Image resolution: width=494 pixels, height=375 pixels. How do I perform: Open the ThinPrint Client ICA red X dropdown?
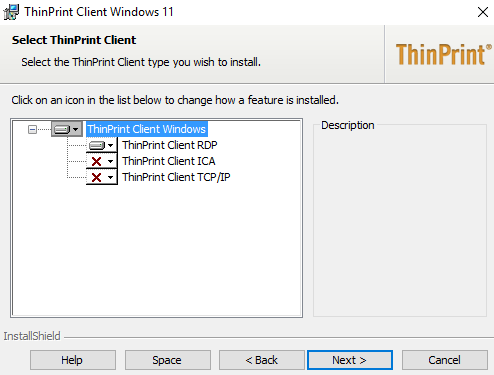click(x=102, y=161)
